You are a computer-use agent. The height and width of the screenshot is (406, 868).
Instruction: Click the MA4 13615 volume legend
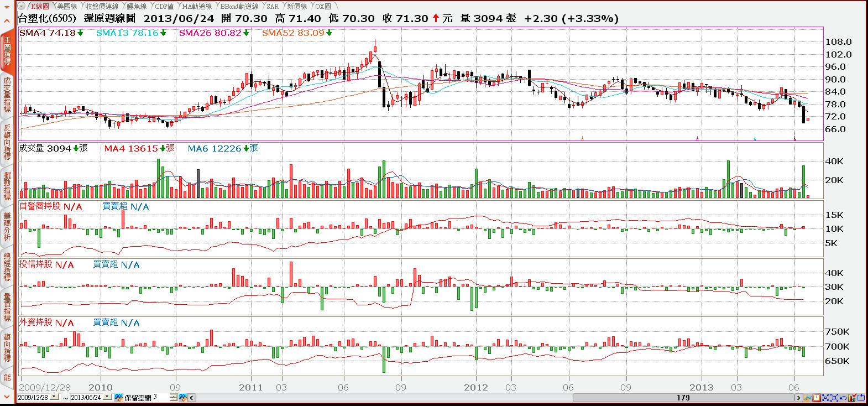139,148
